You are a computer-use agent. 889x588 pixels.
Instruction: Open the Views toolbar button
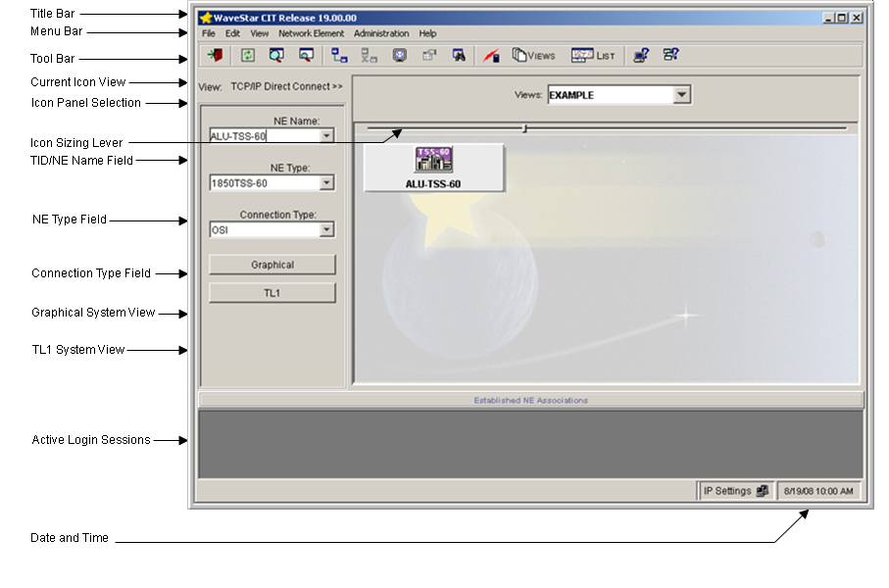click(533, 56)
